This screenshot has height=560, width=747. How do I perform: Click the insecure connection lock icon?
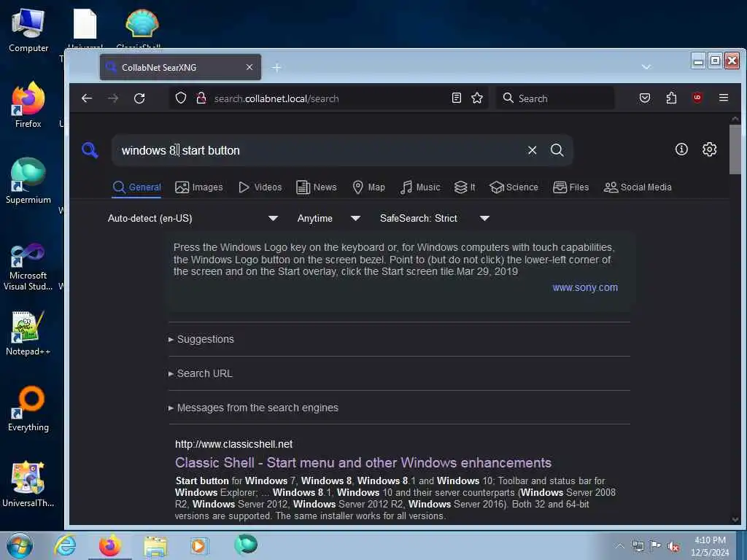[201, 98]
